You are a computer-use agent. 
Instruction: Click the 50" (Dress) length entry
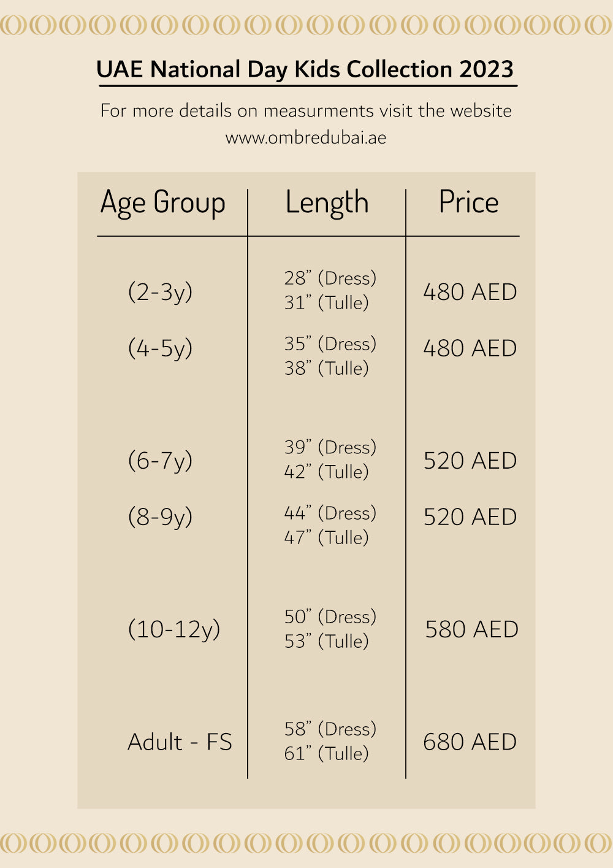330,616
